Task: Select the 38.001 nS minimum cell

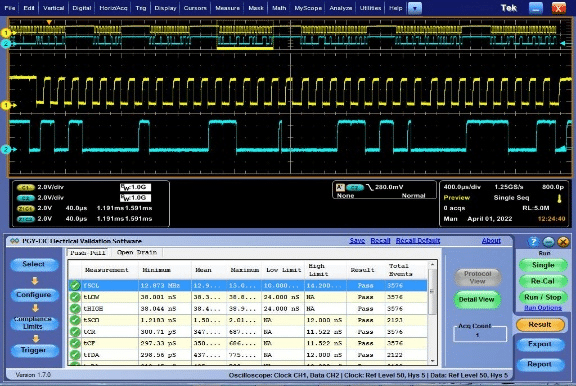Action: pos(165,297)
